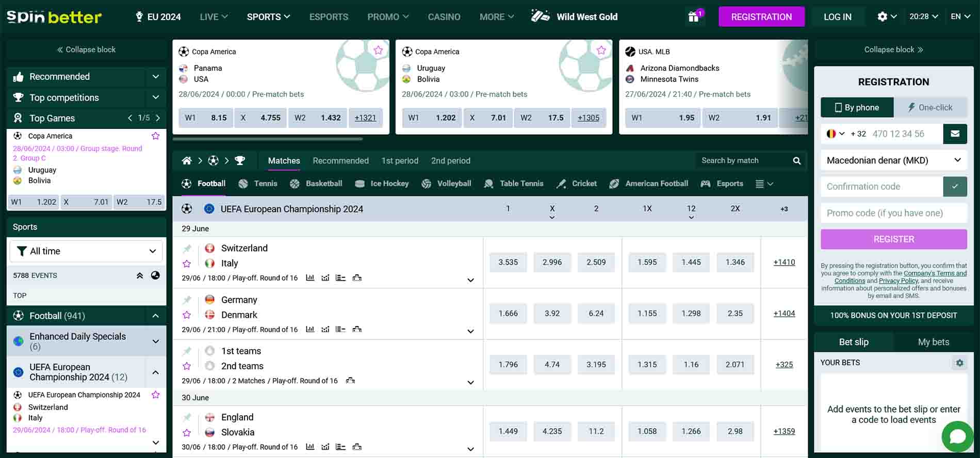This screenshot has width=980, height=458.
Task: Open +1410 more markets link
Action: point(784,262)
